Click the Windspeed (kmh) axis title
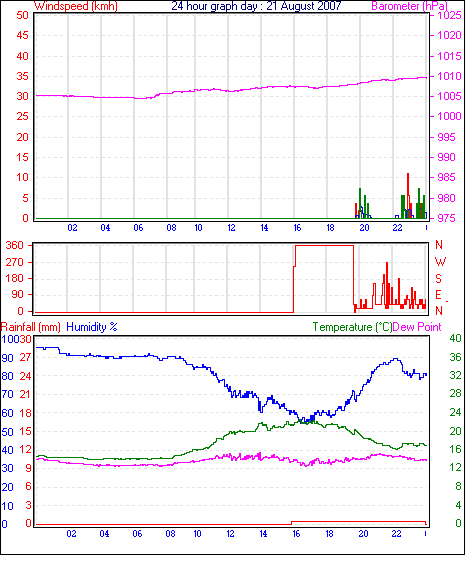The image size is (466, 563). coord(76,6)
